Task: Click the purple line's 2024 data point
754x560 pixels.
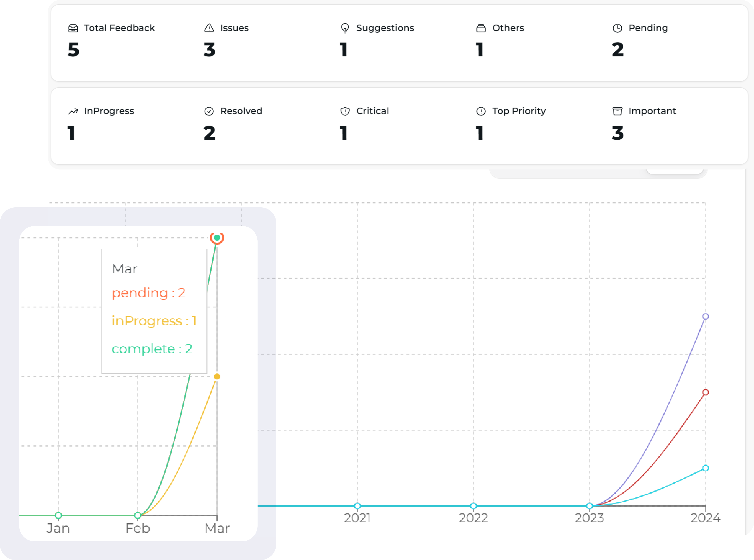Action: tap(706, 317)
